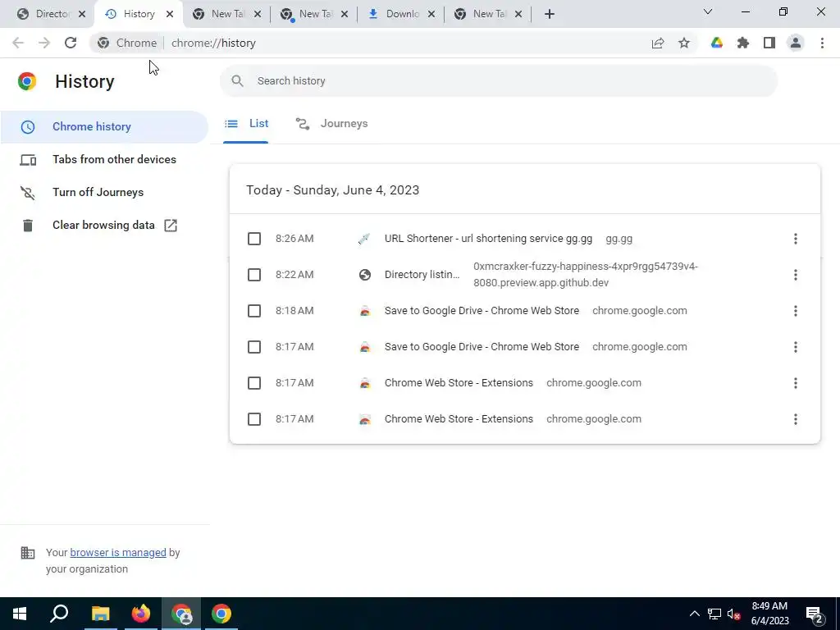This screenshot has width=840, height=630.
Task: Click the gg.gg favicon in history
Action: (x=364, y=239)
